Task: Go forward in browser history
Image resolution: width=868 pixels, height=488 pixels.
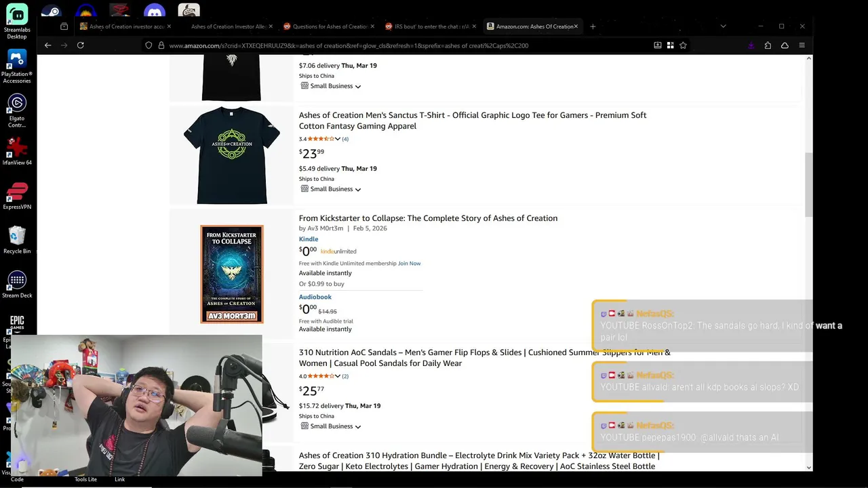Action: tap(64, 45)
